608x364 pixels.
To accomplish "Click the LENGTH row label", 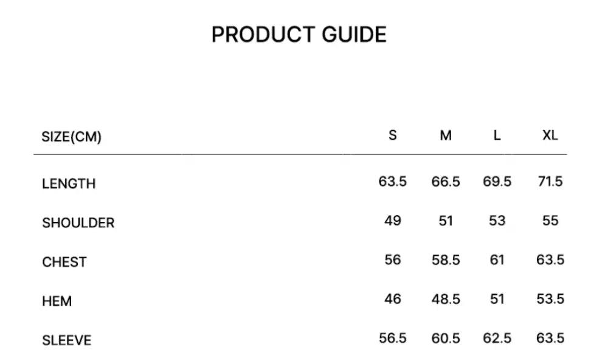I will [69, 184].
